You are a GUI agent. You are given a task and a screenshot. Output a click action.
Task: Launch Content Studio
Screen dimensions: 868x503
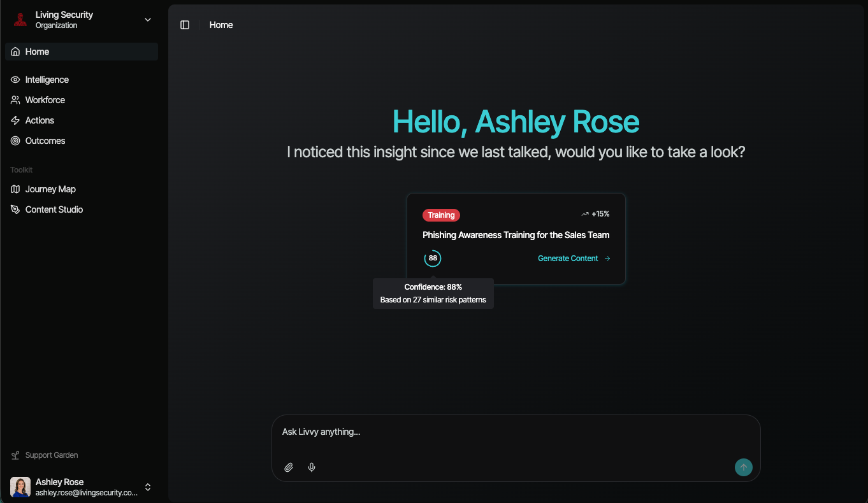coord(54,209)
